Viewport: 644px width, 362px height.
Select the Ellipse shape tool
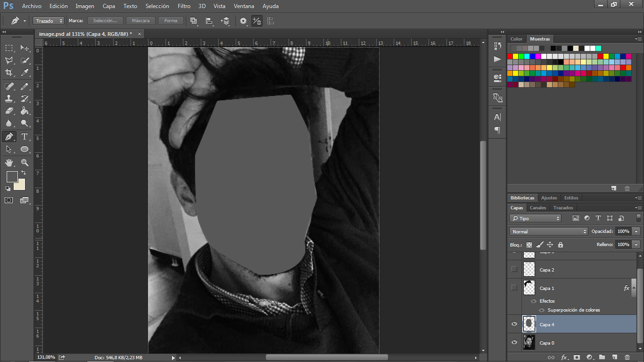tap(25, 149)
